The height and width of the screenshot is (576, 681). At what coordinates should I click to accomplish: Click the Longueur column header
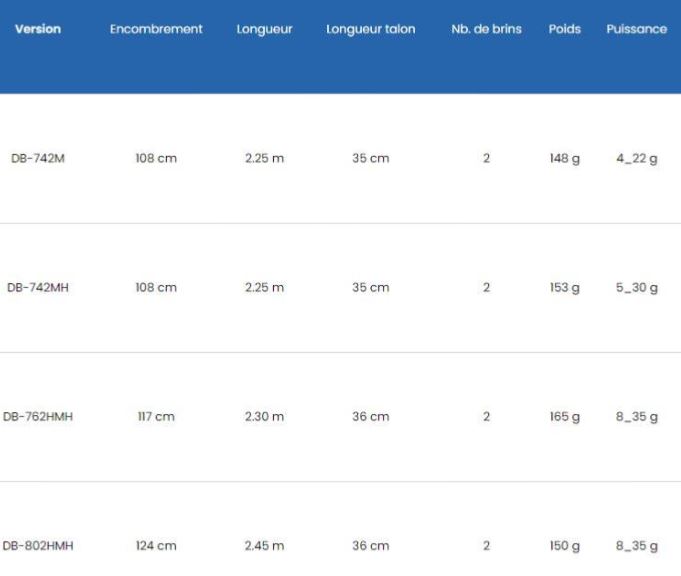point(264,30)
